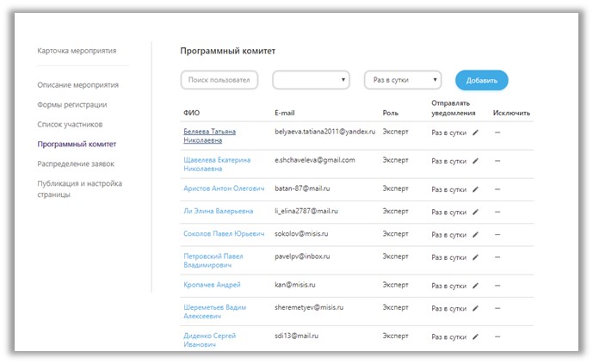Open profile link Соколов Павел Юрьевич
Image resolution: width=593 pixels, height=364 pixels.
[224, 233]
